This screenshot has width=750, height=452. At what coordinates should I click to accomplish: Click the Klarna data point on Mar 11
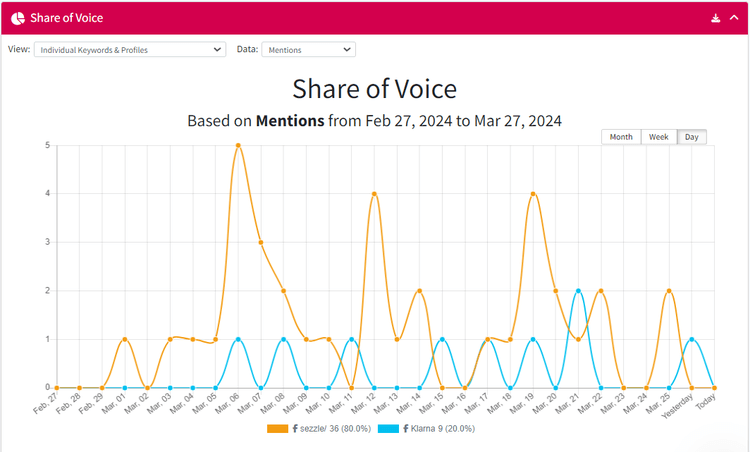click(352, 339)
